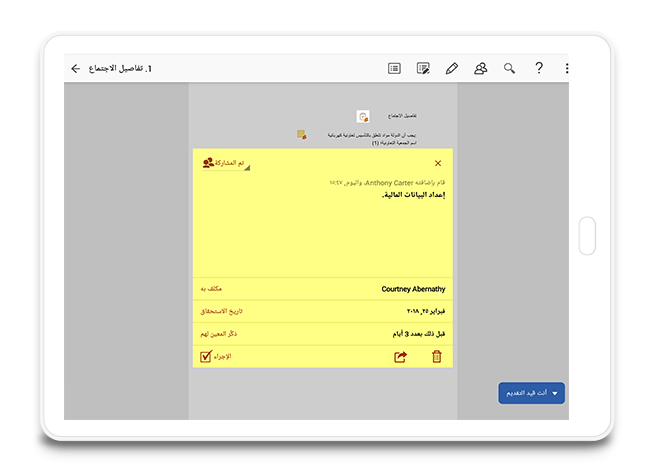The image size is (650, 476).
Task: Tap the clipboard action icon on page
Action: click(x=363, y=117)
